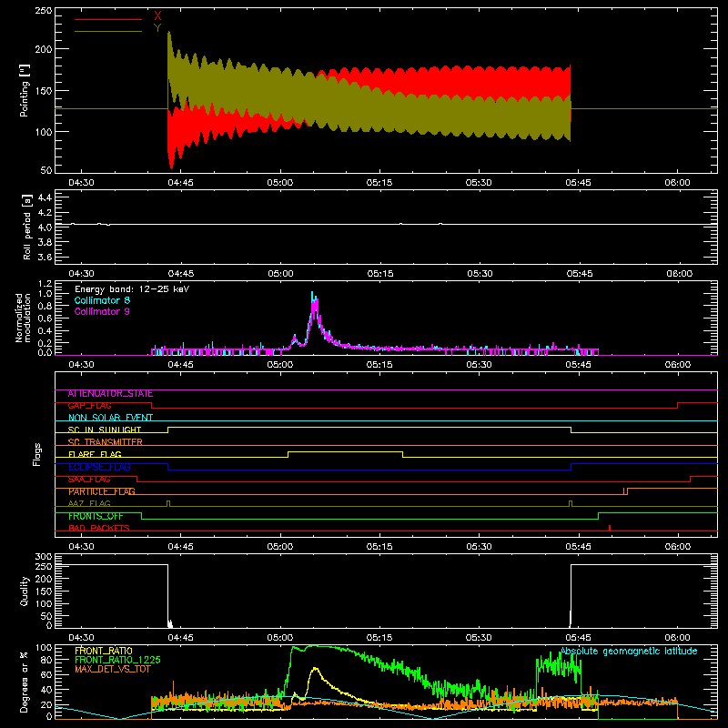Click the 'Quality' y-axis title
Viewport: 728px width, 728px height.
[25, 591]
